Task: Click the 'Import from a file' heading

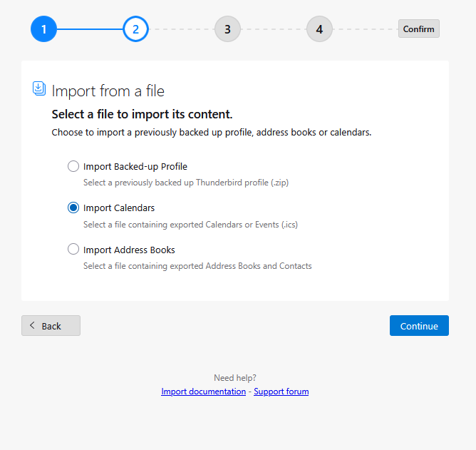Action: tap(108, 91)
